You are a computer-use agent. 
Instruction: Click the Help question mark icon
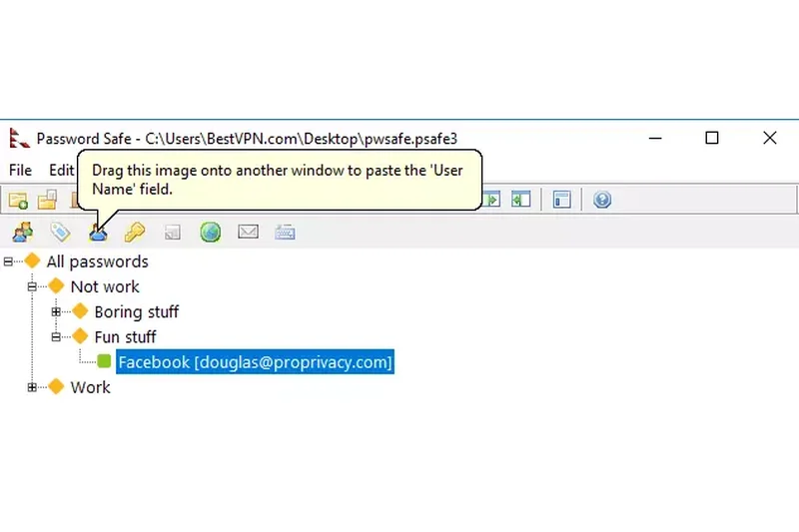601,200
